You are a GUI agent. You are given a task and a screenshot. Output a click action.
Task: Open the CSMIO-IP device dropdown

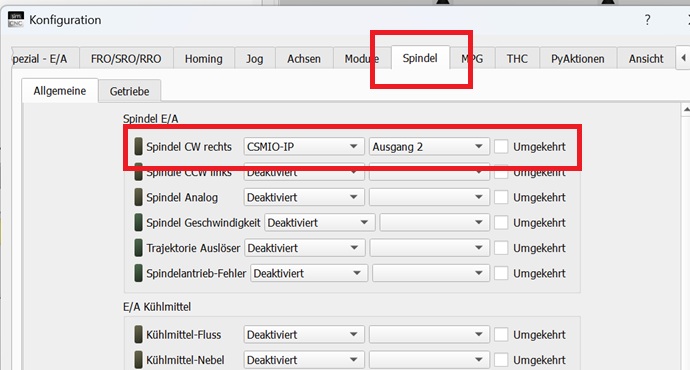coord(304,147)
